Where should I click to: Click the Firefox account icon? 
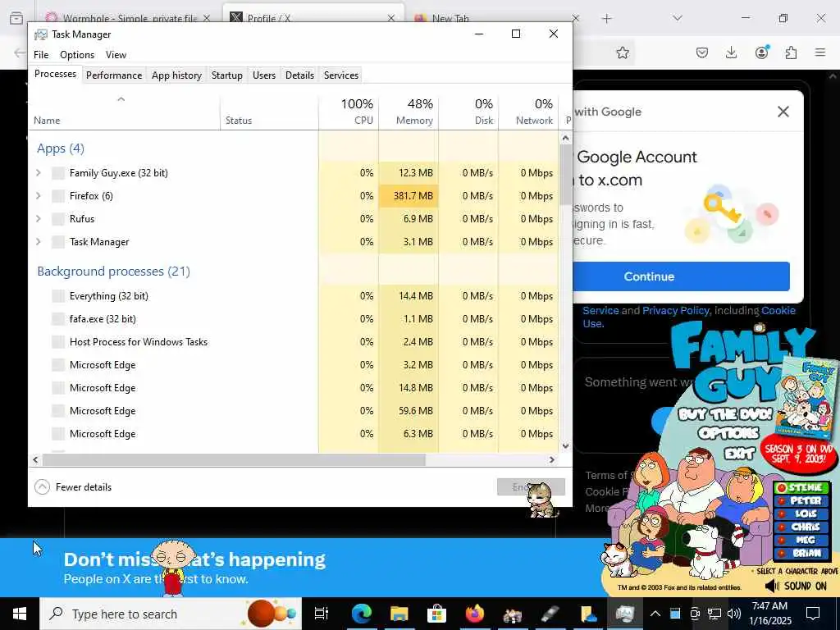click(761, 52)
